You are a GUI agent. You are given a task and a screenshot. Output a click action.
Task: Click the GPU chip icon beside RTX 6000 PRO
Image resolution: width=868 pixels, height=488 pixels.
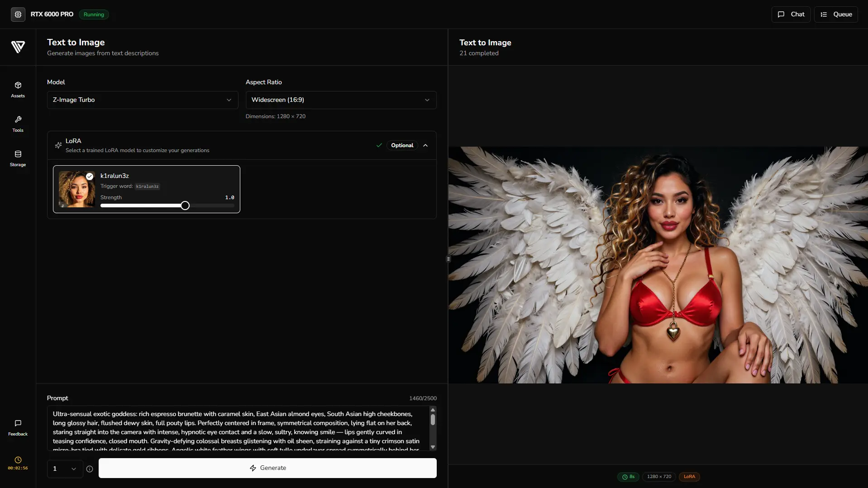[18, 14]
